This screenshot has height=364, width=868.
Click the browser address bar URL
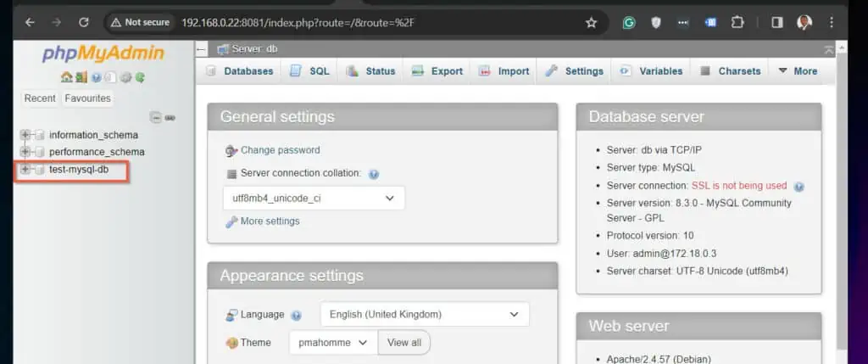(299, 23)
